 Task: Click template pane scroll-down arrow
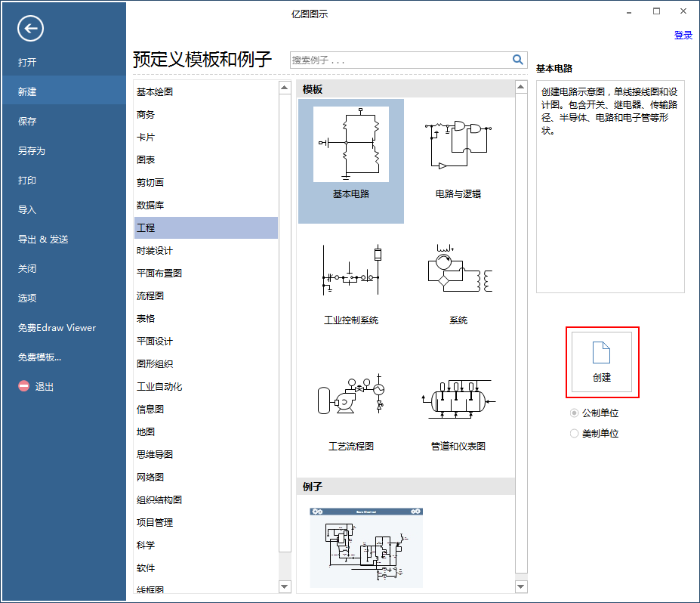(x=521, y=586)
